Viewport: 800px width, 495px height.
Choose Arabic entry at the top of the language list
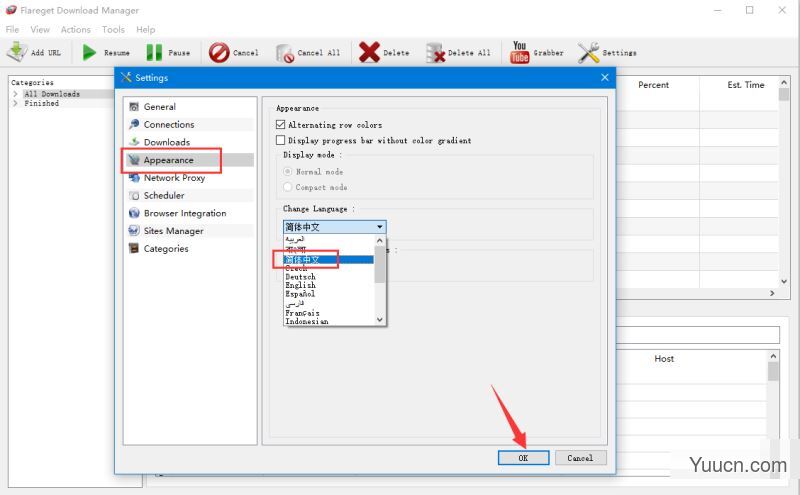295,239
